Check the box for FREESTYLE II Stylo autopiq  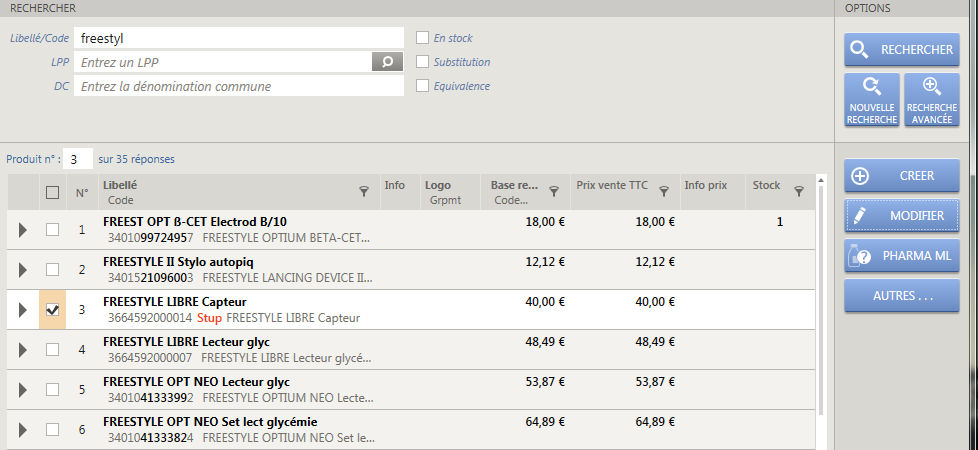click(x=52, y=270)
